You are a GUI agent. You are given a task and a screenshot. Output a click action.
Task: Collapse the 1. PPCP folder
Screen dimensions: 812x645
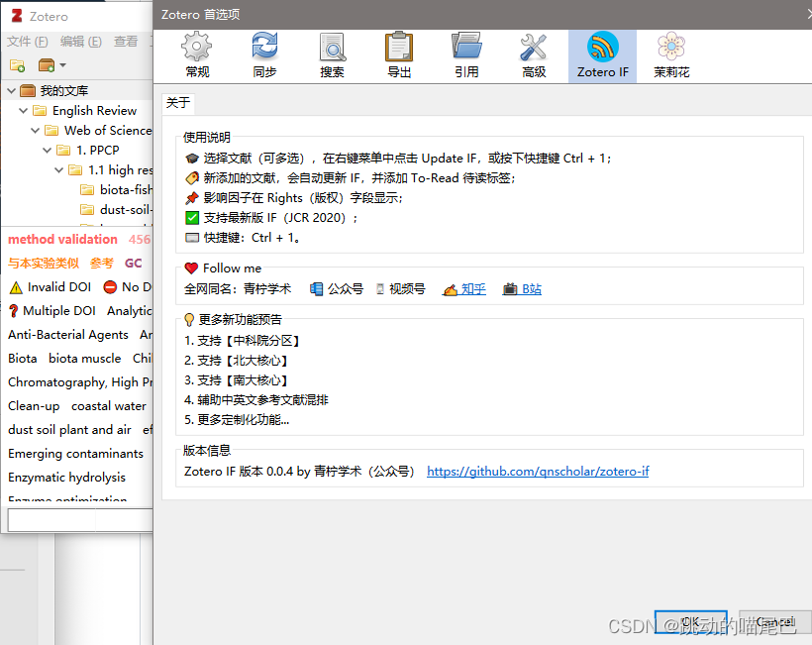(47, 151)
